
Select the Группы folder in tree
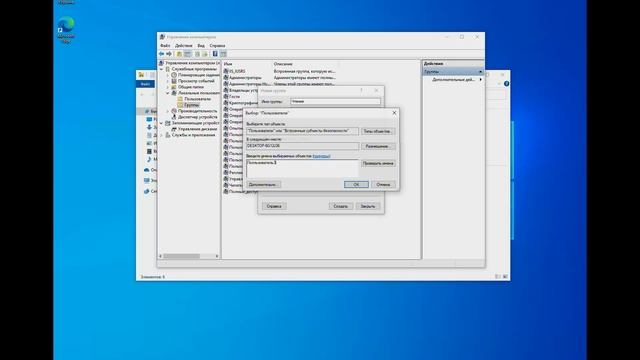coord(191,105)
